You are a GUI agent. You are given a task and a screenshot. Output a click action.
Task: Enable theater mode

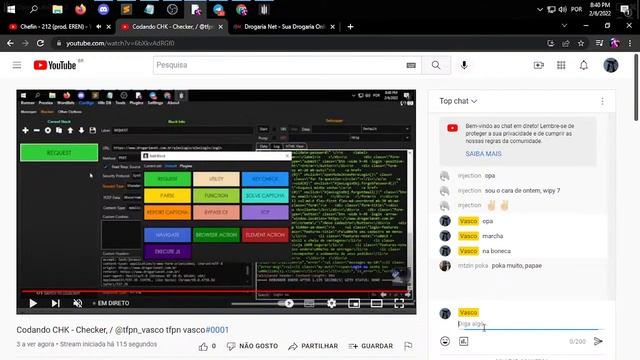(376, 303)
